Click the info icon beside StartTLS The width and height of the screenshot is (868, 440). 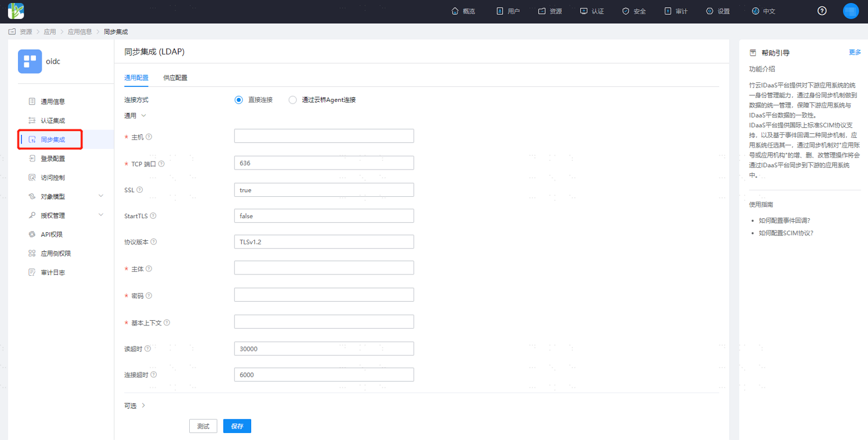(153, 216)
